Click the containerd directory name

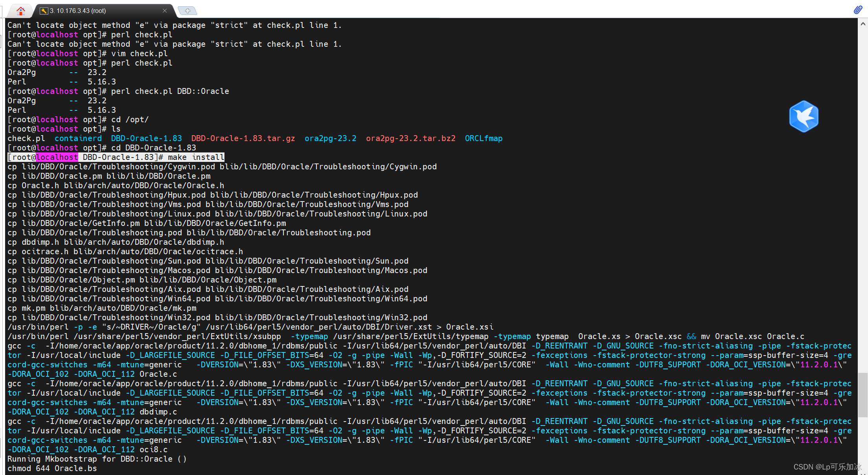tap(78, 138)
